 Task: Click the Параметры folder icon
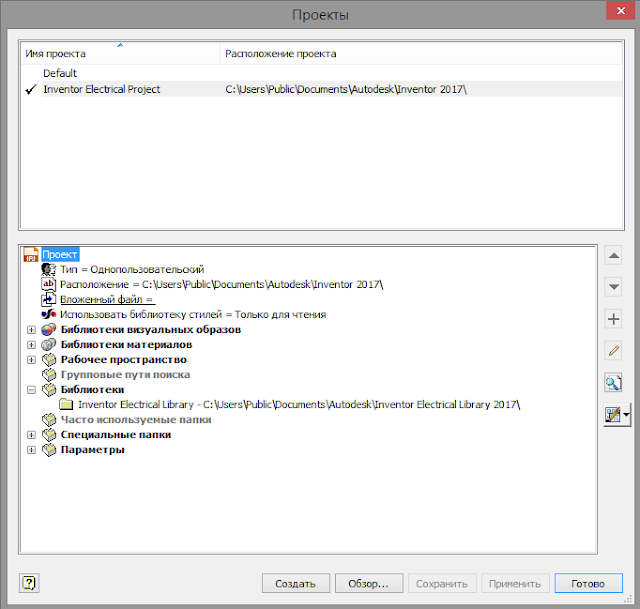(x=49, y=449)
